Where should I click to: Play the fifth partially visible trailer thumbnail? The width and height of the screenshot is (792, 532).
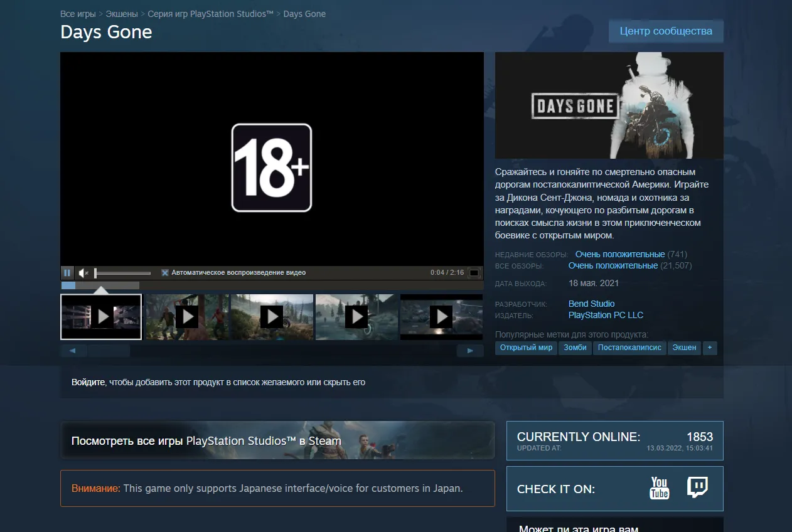click(x=442, y=317)
